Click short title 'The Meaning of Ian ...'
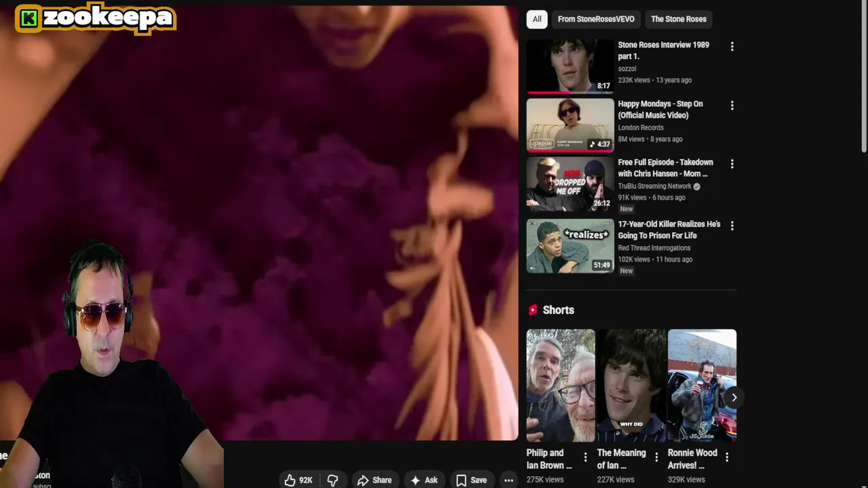 tap(621, 459)
